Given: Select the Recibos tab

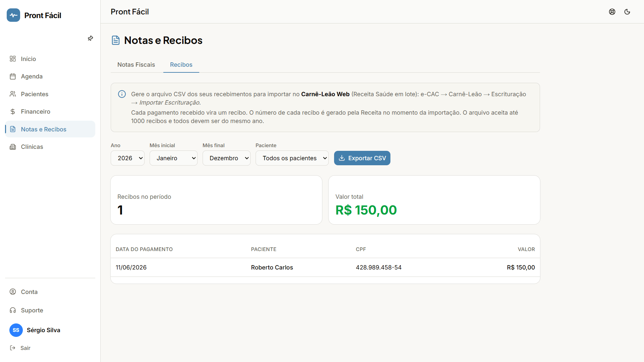Looking at the screenshot, I should pos(181,65).
